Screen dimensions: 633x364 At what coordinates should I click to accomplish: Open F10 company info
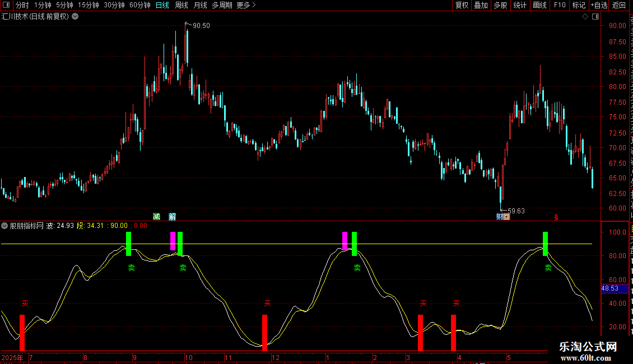click(x=560, y=5)
